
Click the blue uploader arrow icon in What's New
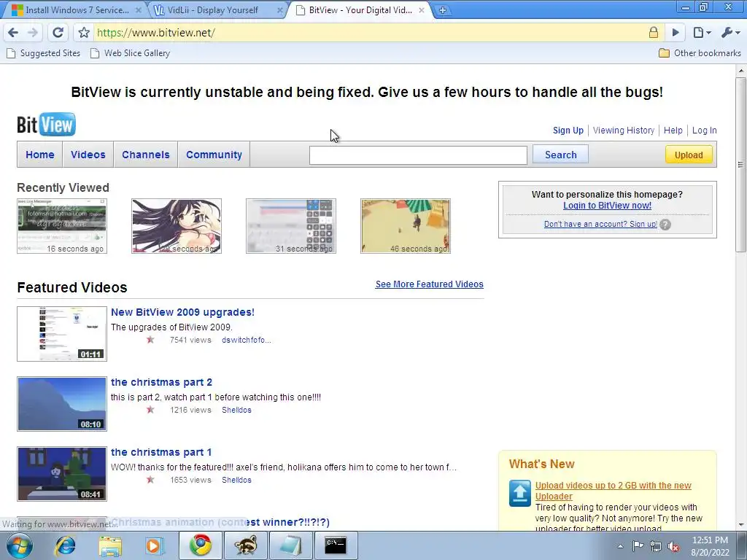click(x=519, y=494)
